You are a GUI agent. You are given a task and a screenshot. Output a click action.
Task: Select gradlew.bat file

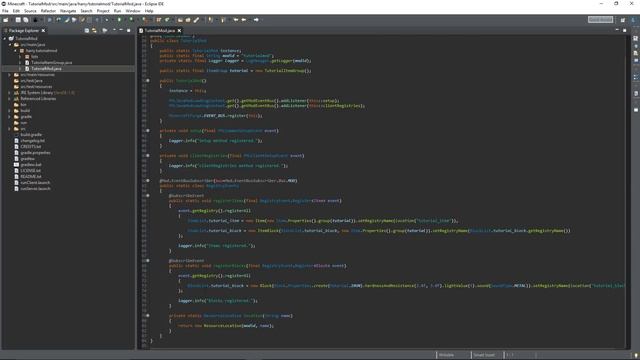click(x=31, y=164)
